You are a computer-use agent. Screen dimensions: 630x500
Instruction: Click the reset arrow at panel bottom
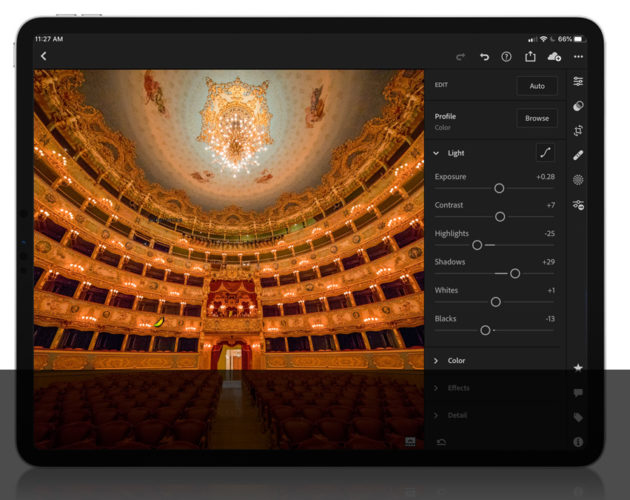pyautogui.click(x=441, y=442)
